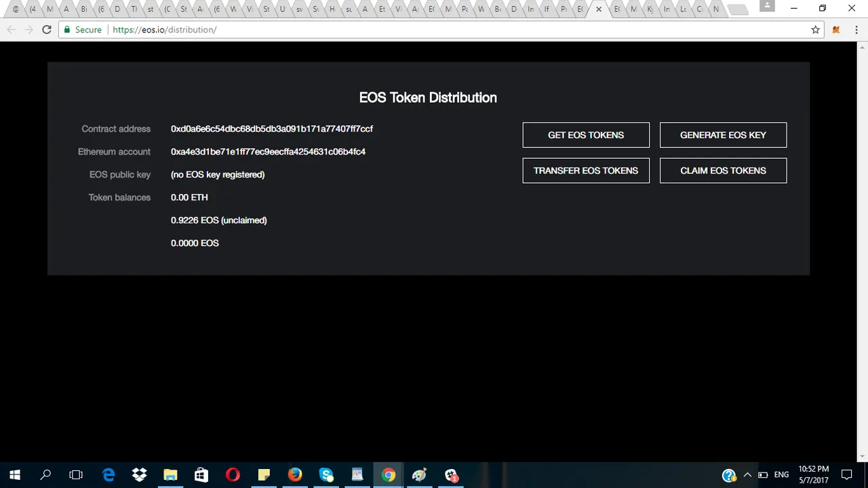
Task: Click the EOS Token Distribution heading
Action: [x=428, y=98]
